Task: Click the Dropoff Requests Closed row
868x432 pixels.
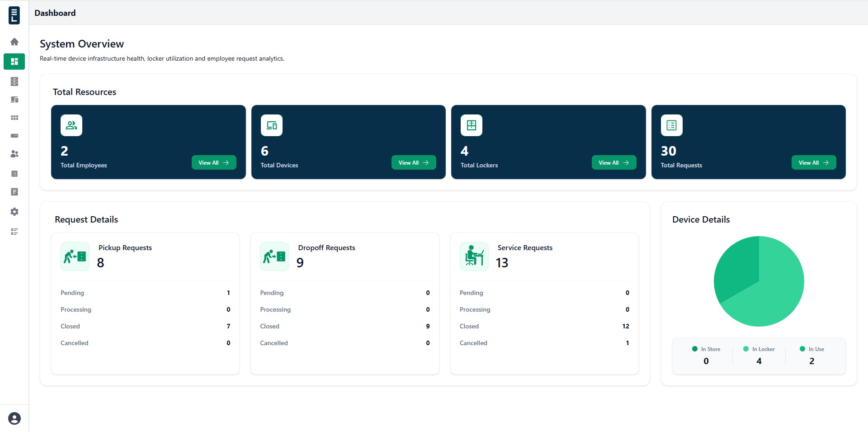Action: click(x=345, y=326)
